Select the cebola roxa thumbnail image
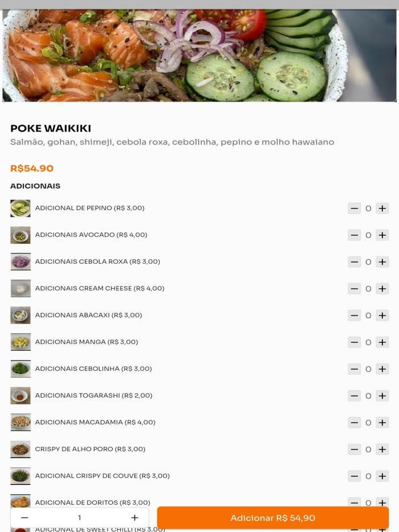The width and height of the screenshot is (399, 532). [21, 262]
